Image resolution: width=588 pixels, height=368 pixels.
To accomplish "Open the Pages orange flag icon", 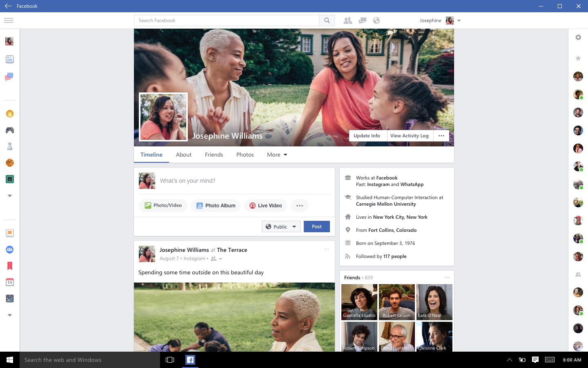I will 10,233.
